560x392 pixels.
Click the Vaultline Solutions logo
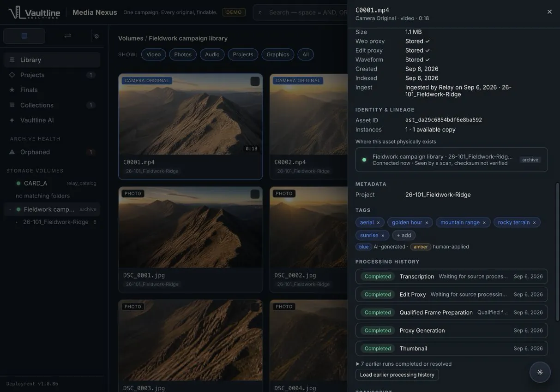(x=34, y=12)
